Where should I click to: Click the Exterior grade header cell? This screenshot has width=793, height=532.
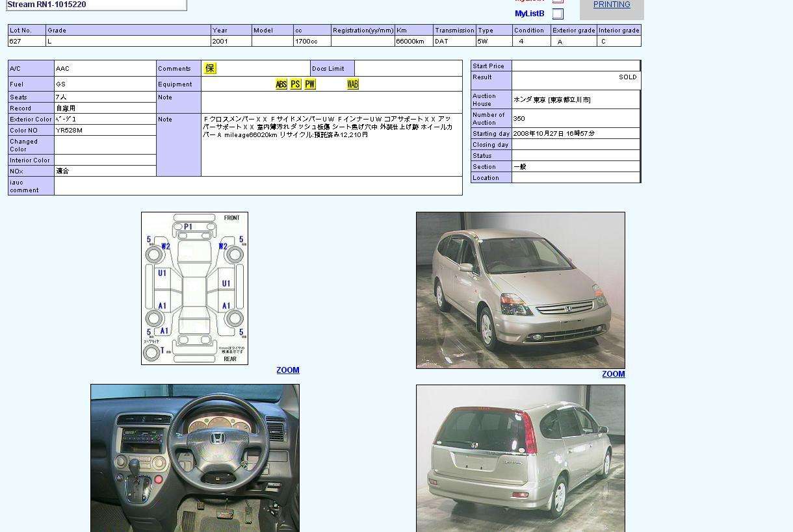(x=573, y=30)
